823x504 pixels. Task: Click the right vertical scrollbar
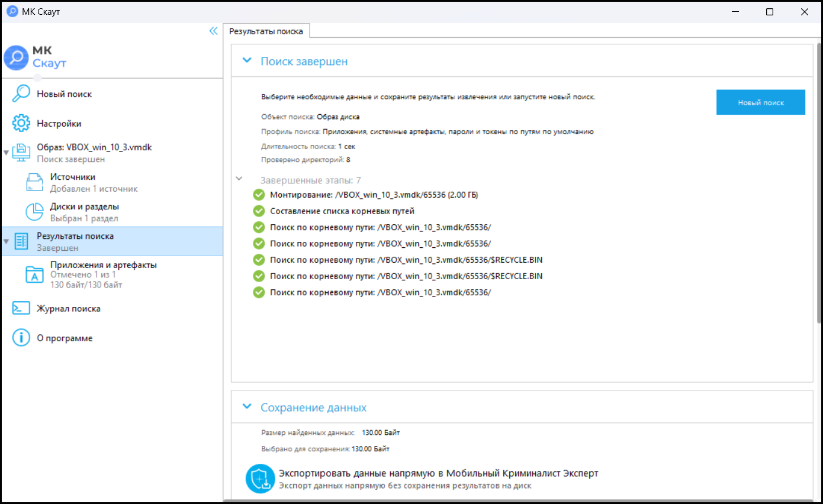pos(819,183)
